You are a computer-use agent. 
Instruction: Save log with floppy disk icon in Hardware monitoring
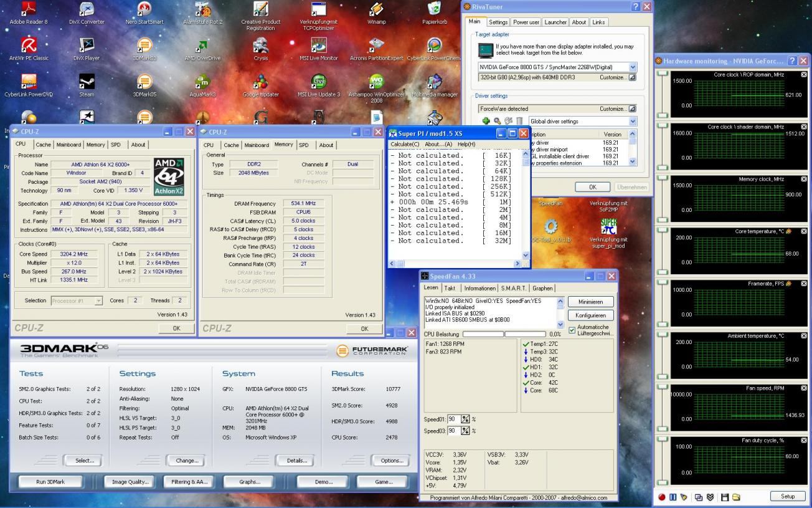pyautogui.click(x=725, y=497)
